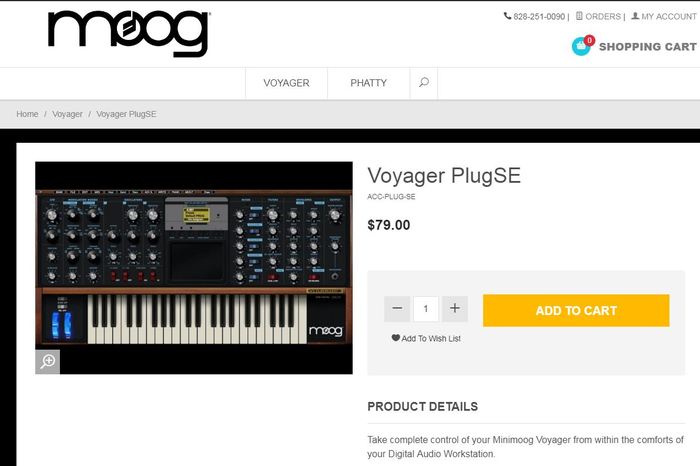700x466 pixels.
Task: Click the shopping cart basket icon
Action: pyautogui.click(x=582, y=46)
